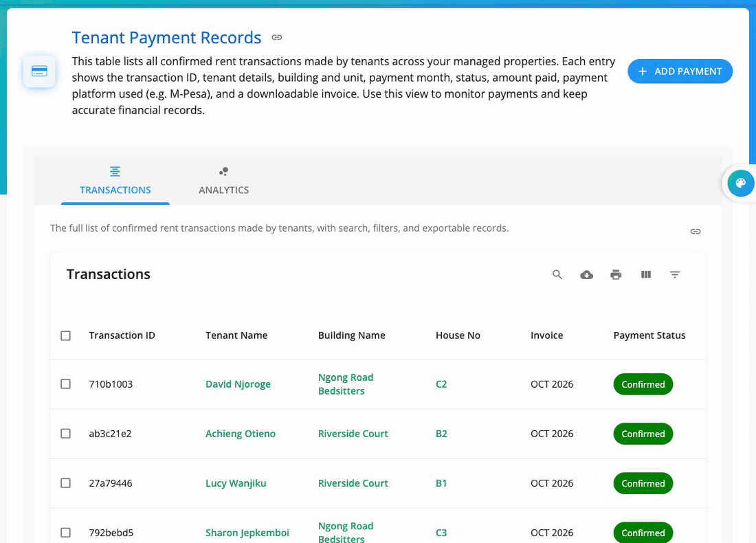Open the table search icon
756x543 pixels.
(557, 274)
